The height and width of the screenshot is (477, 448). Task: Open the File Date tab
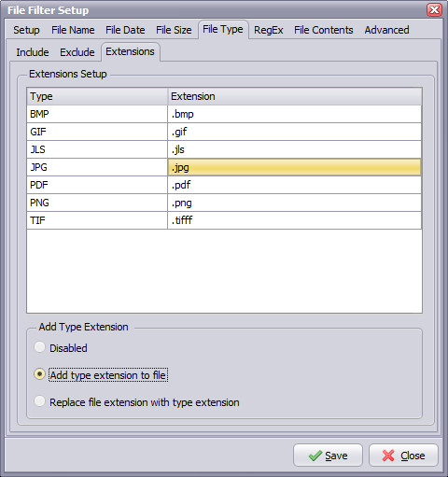(125, 30)
